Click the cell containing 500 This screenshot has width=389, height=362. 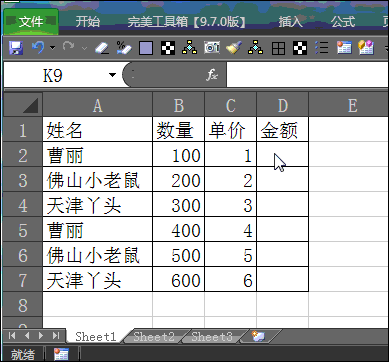click(x=178, y=254)
